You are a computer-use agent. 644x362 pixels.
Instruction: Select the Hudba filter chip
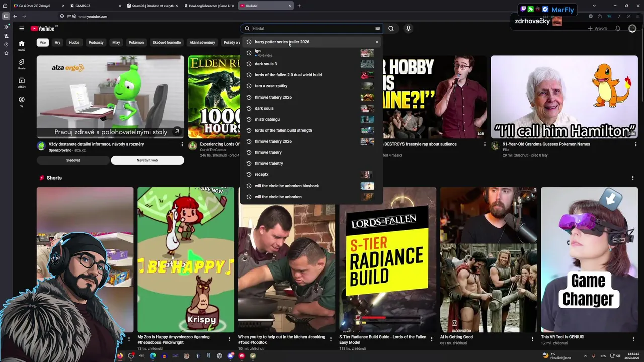click(74, 42)
